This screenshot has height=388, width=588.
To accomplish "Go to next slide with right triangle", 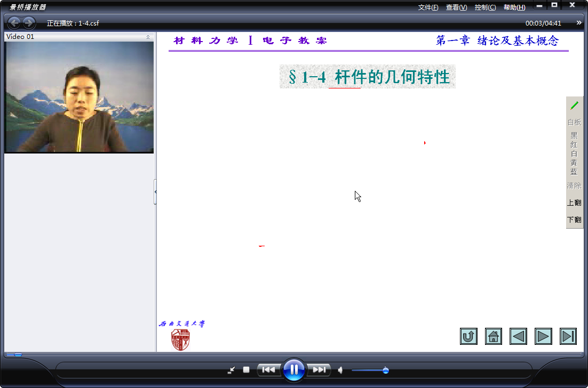I will 543,336.
